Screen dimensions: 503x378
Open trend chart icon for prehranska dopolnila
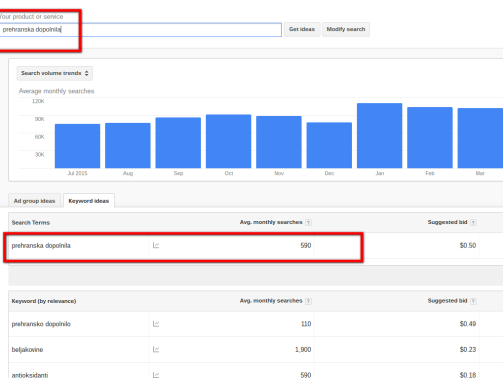click(156, 245)
